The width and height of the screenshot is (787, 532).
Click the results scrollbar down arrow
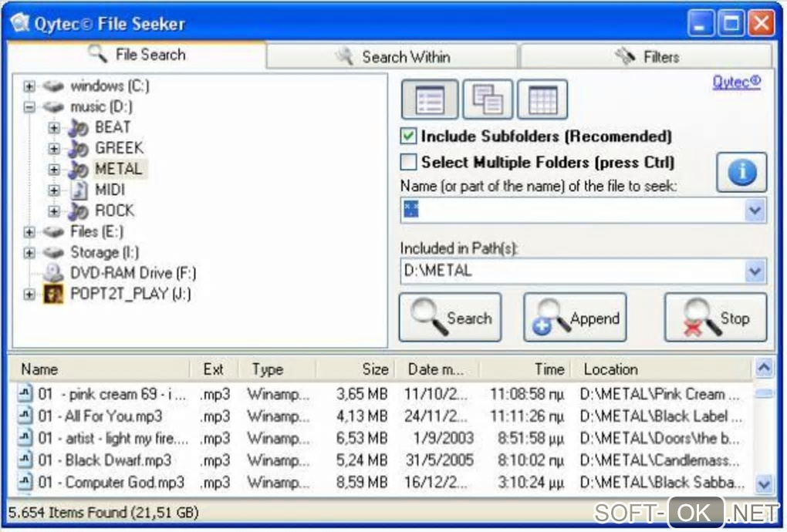click(764, 484)
